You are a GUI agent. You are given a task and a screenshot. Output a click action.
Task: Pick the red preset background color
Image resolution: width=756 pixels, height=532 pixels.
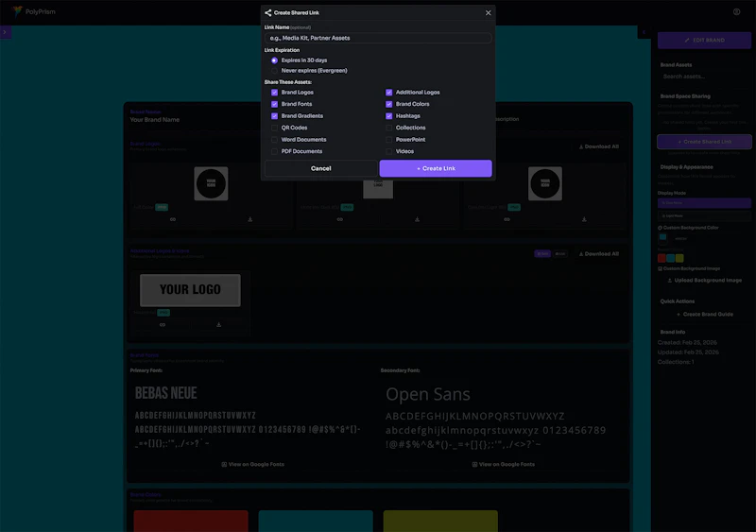[661, 258]
